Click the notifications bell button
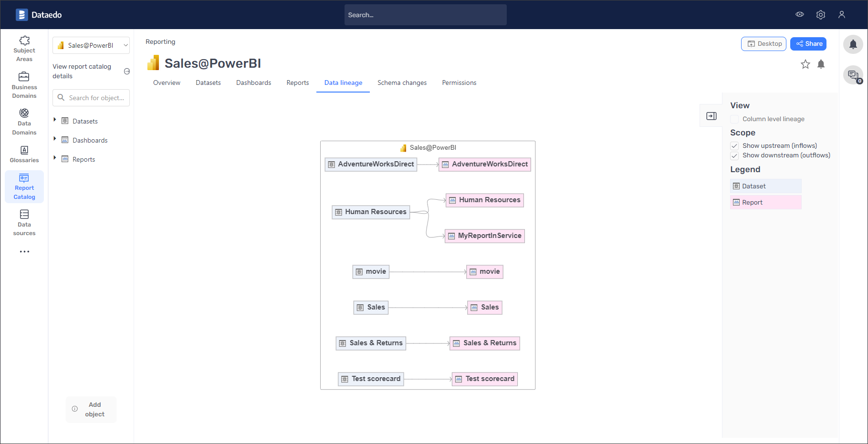This screenshot has width=868, height=444. point(853,45)
